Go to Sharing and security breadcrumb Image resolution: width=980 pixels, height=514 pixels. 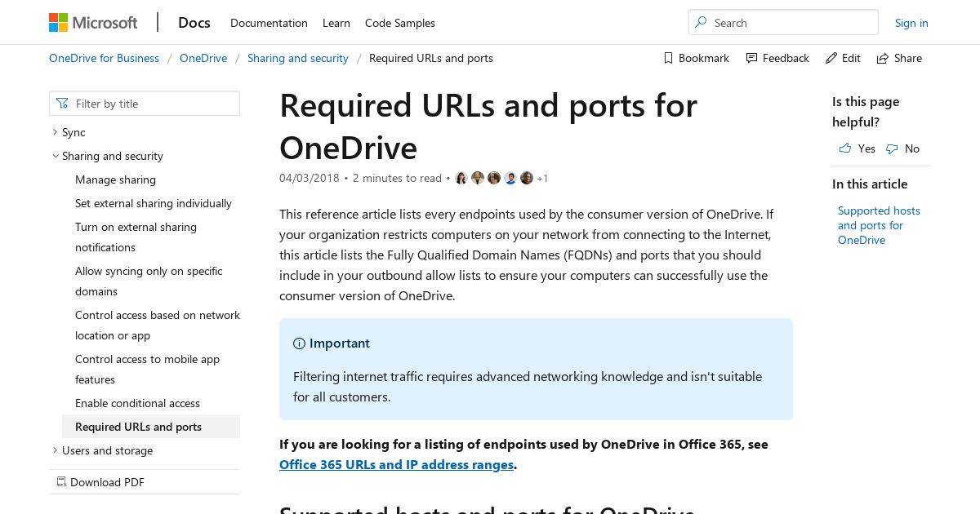click(x=298, y=58)
